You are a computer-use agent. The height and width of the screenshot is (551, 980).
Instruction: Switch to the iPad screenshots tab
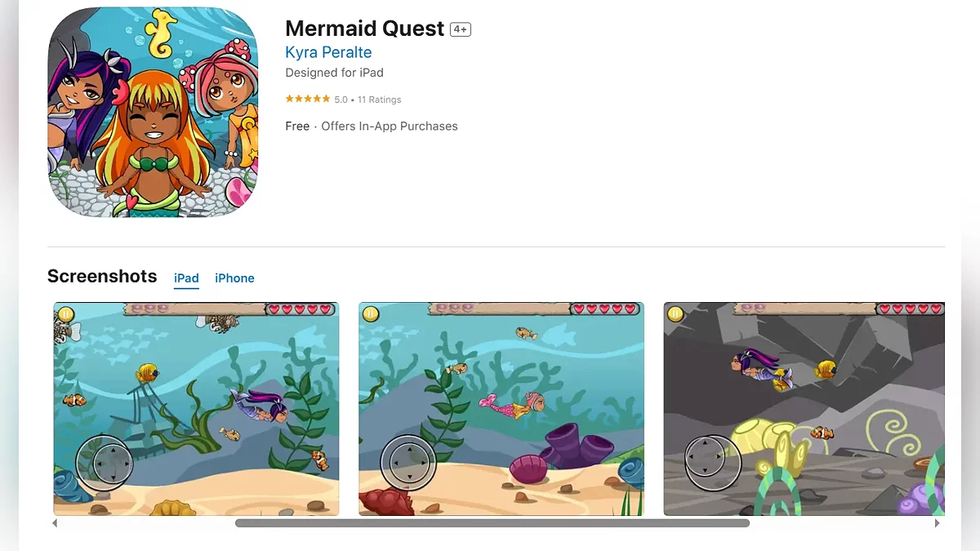coord(186,278)
